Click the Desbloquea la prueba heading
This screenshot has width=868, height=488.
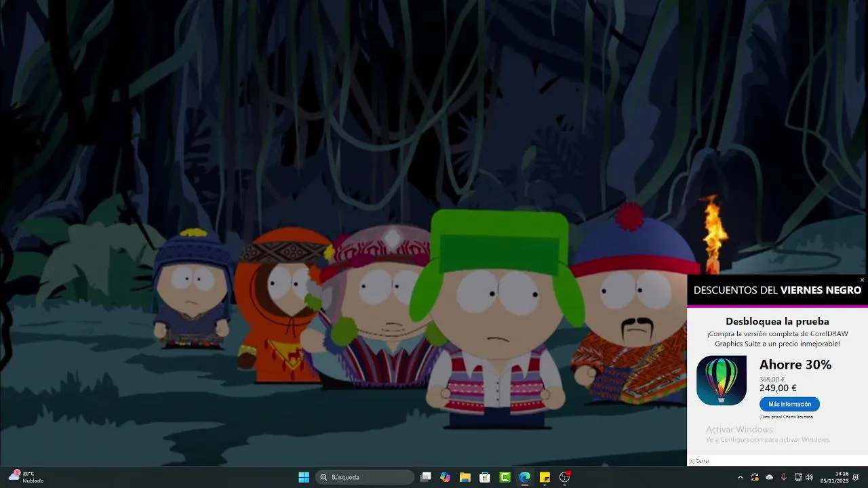(x=777, y=321)
